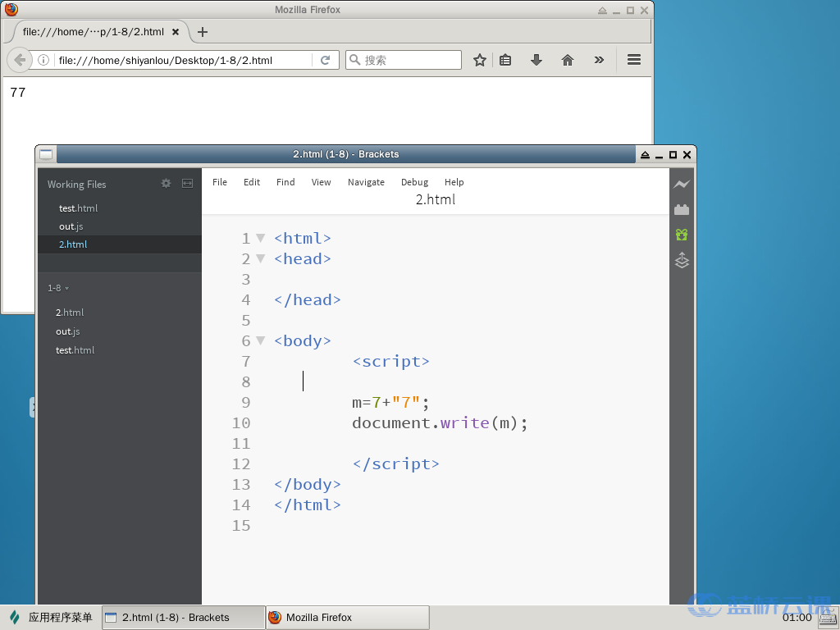The height and width of the screenshot is (630, 840).
Task: Click the Firefox downloads arrow icon
Action: pos(536,60)
